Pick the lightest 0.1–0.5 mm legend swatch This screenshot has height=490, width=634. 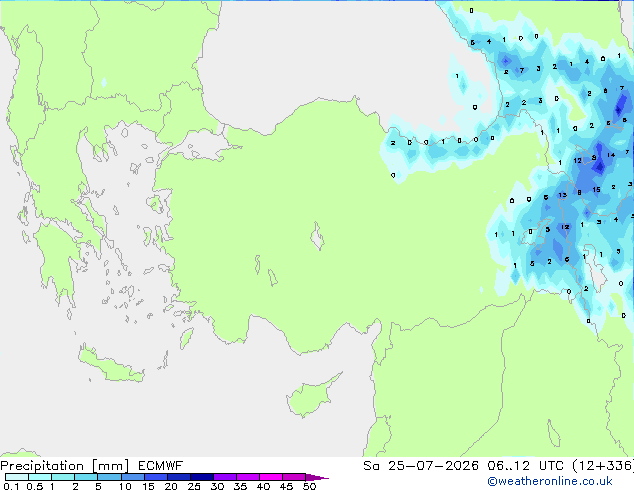point(17,477)
